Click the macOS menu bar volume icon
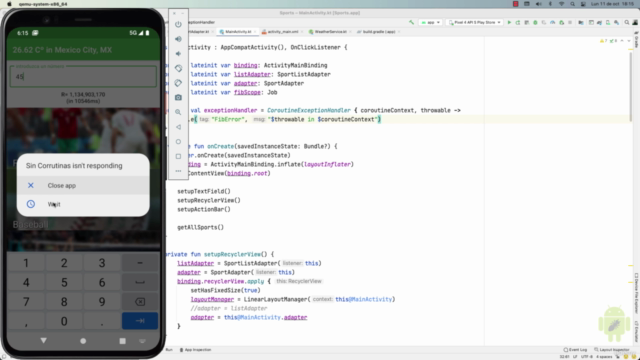Image resolution: width=640 pixels, height=360 pixels. click(538, 4)
